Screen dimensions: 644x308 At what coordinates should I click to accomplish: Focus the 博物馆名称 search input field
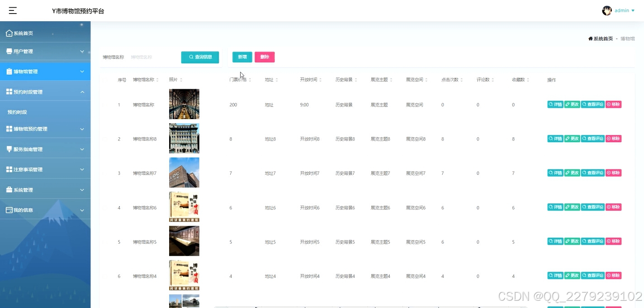tap(153, 57)
